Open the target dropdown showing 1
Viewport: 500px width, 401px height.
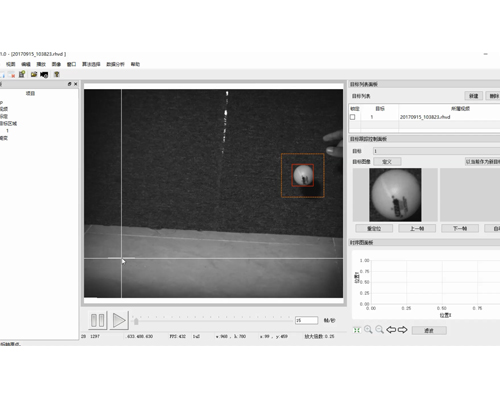coord(436,151)
